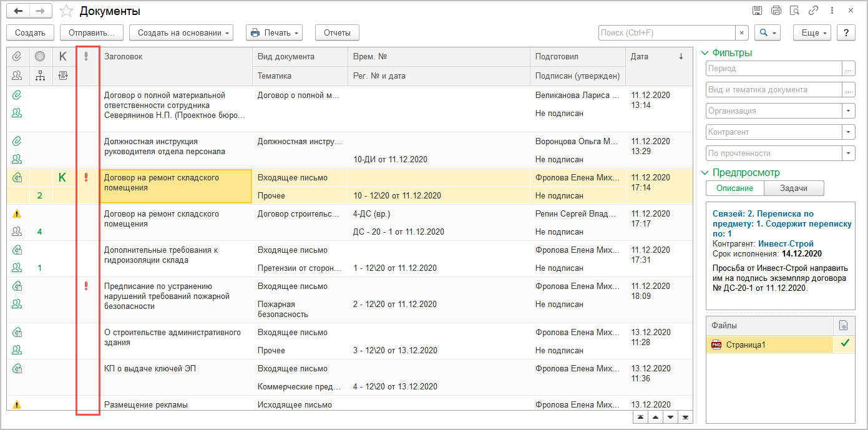Click the PNG icon of Страница1 file
The width and height of the screenshot is (868, 430).
click(716, 344)
